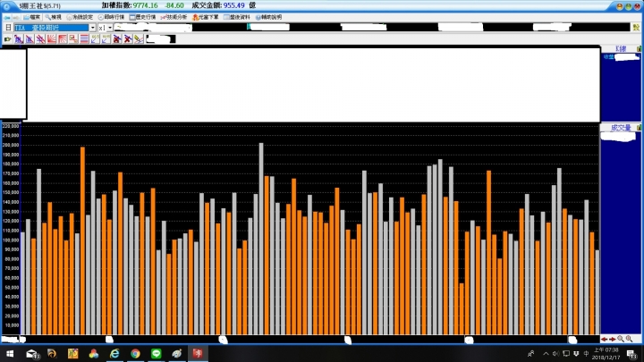644x362 pixels.
Task: Click the first blue diagonal arrow tool
Action: click(95, 39)
